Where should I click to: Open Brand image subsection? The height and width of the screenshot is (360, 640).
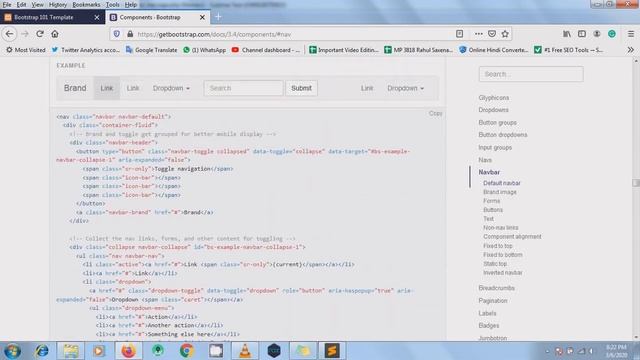500,192
